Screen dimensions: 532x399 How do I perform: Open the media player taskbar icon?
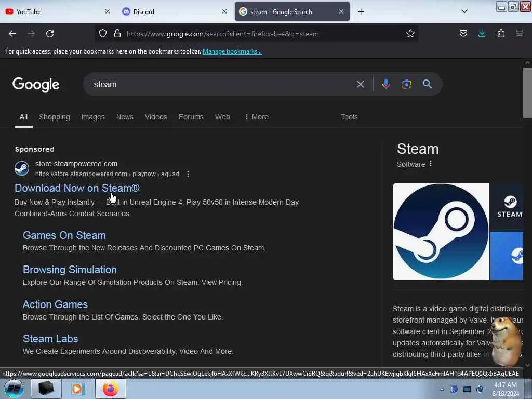[77, 389]
